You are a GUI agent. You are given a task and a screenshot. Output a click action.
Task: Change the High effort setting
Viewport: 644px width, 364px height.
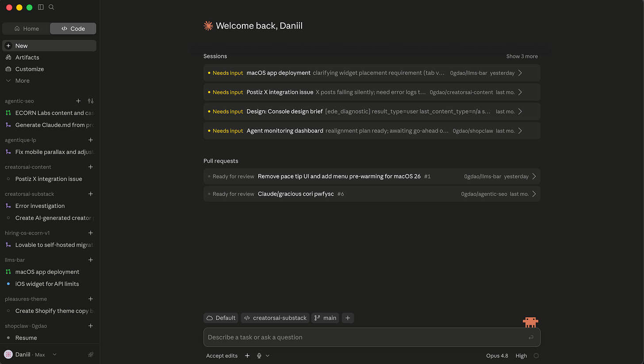click(521, 356)
